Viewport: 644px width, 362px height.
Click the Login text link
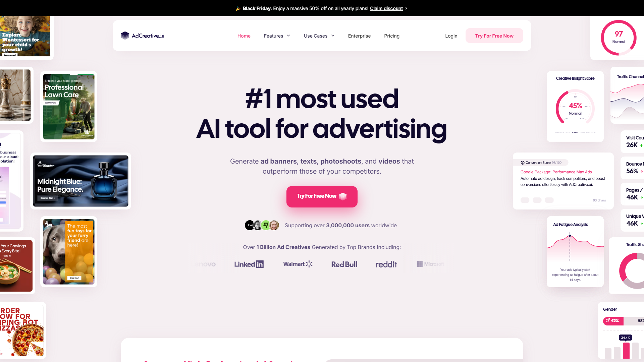(451, 35)
